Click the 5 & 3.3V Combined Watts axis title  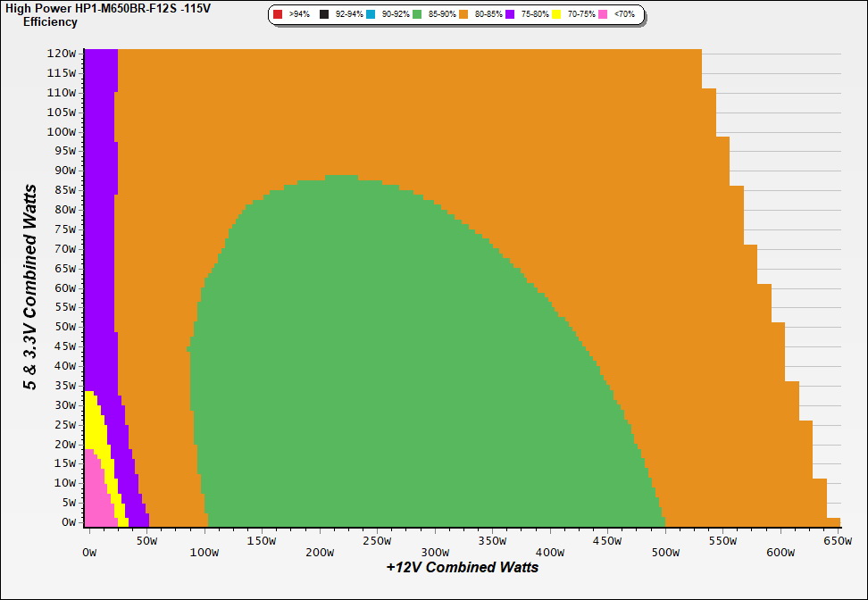30,287
